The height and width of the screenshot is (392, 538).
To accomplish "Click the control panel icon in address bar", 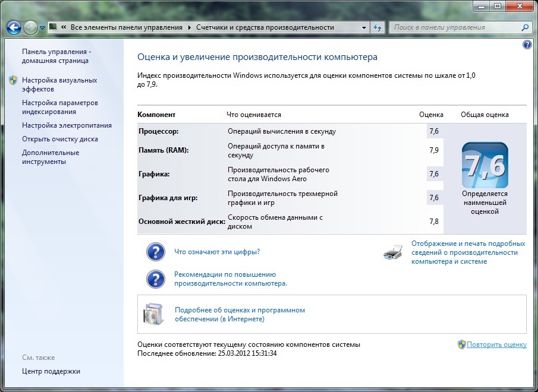I will pyautogui.click(x=53, y=27).
